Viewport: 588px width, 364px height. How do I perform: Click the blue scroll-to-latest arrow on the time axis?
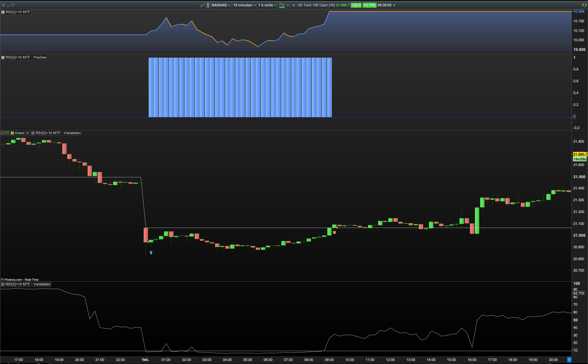[x=569, y=360]
